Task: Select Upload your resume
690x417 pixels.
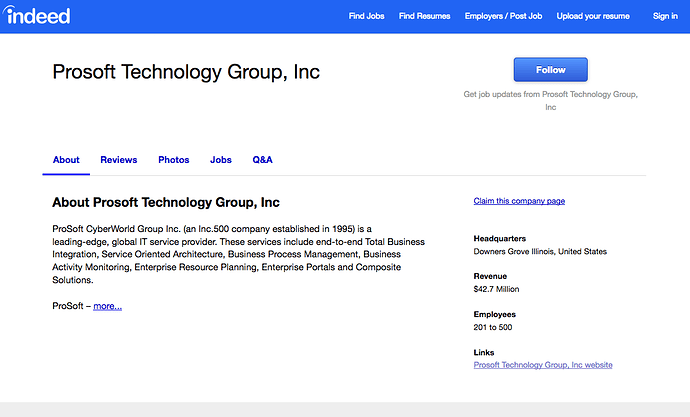Action: point(593,16)
